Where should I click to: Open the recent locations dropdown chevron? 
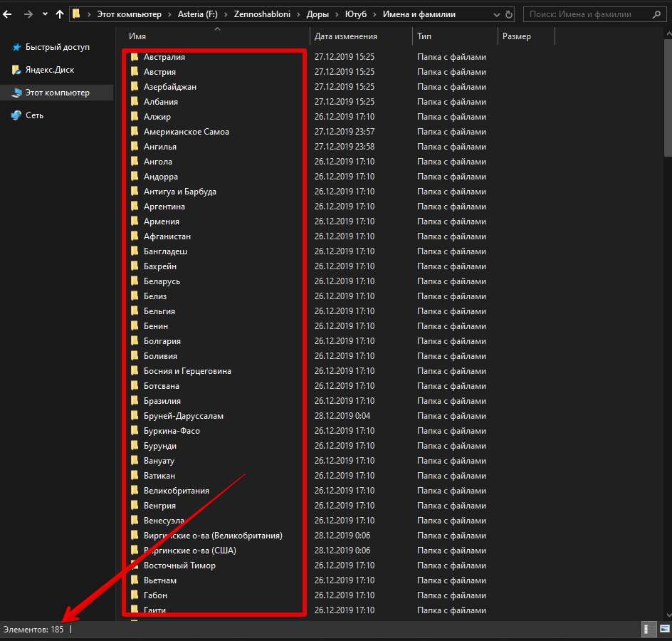45,14
